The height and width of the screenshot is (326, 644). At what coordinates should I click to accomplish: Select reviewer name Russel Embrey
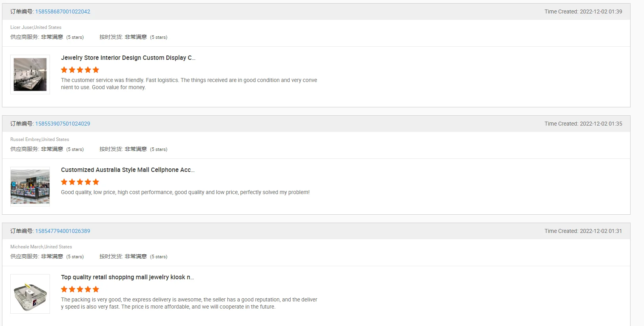click(25, 139)
